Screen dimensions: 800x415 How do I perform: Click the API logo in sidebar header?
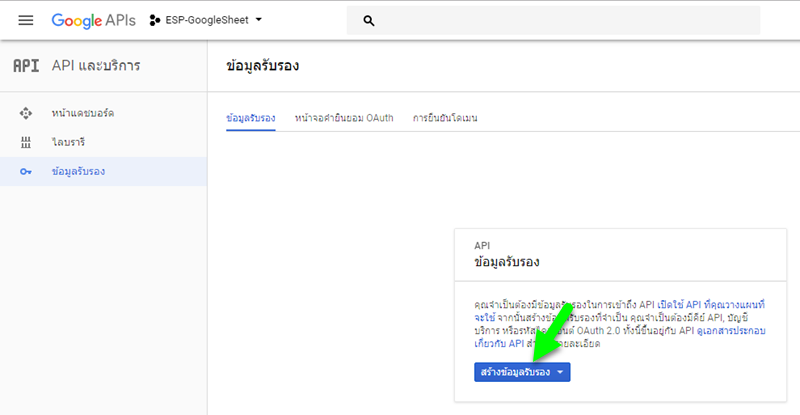25,66
